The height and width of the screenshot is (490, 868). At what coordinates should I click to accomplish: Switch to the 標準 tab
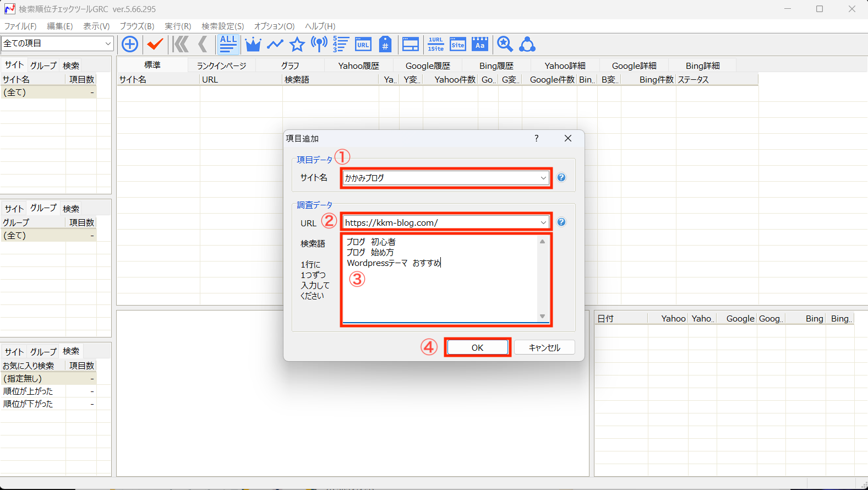pyautogui.click(x=152, y=65)
